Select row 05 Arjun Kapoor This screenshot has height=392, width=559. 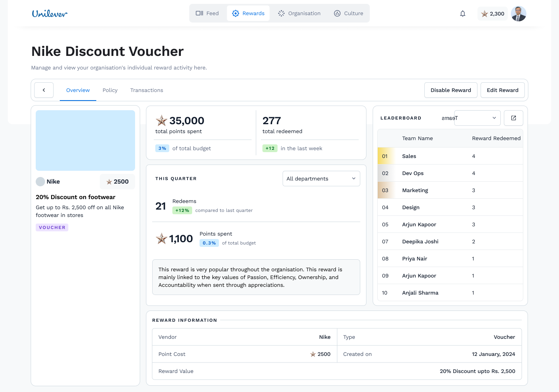click(x=450, y=224)
